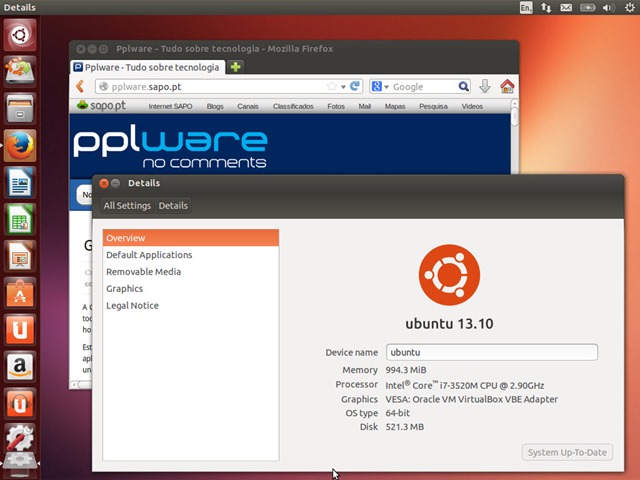Reload the page in Firefox

(355, 86)
